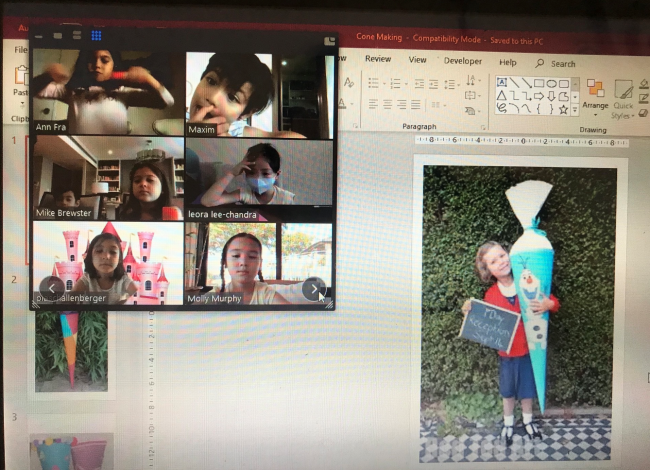The image size is (650, 470).
Task: Open line spacing options
Action: click(x=449, y=85)
